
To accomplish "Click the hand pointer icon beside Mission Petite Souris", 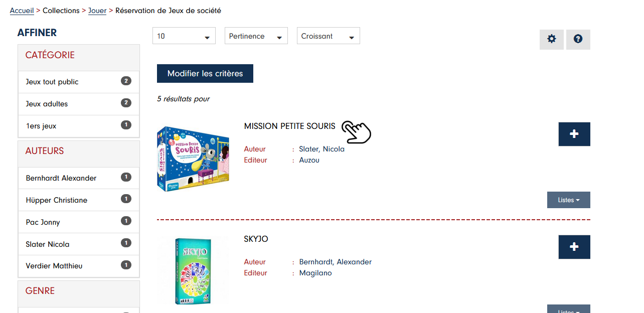I will 356,132.
